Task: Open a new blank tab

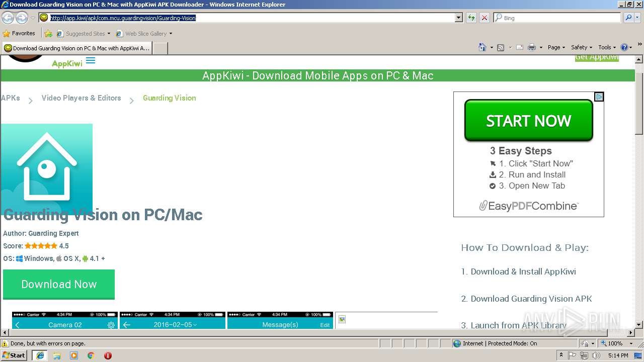Action: [x=160, y=48]
